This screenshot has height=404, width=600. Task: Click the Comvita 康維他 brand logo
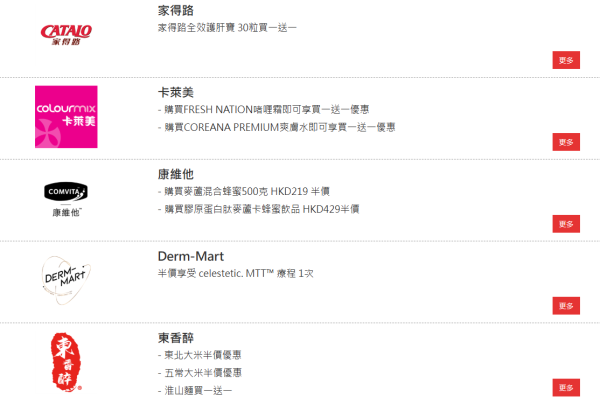coord(66,199)
